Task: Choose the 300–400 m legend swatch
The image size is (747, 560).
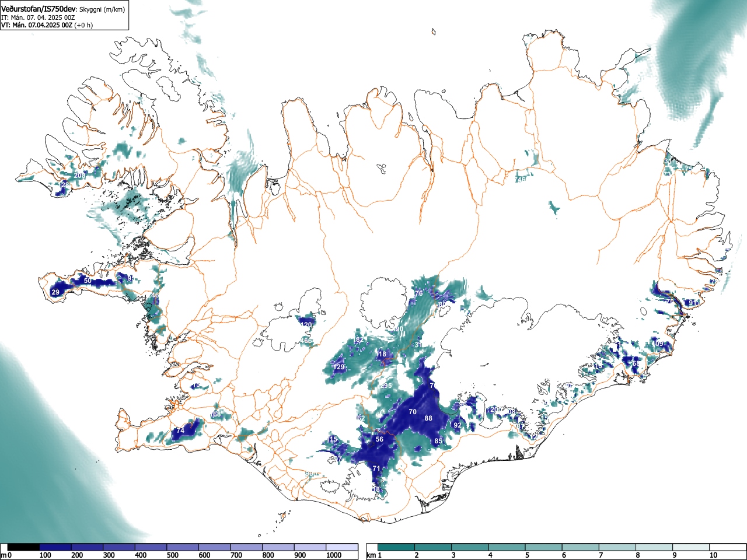Action: click(119, 547)
